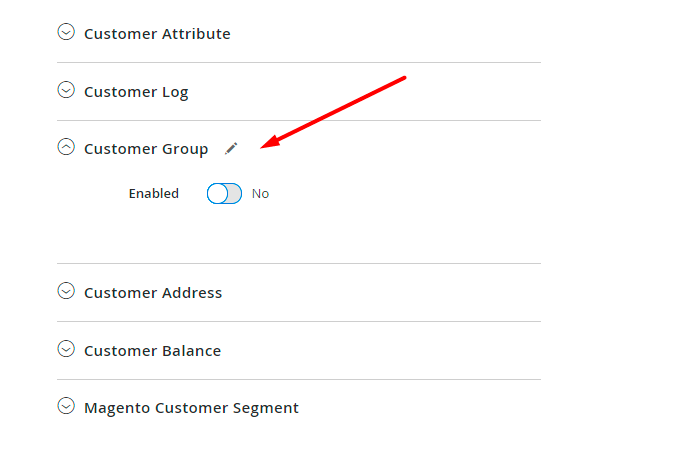The height and width of the screenshot is (449, 685).
Task: Click the chevron icon beside Customer Balance
Action: click(x=66, y=350)
